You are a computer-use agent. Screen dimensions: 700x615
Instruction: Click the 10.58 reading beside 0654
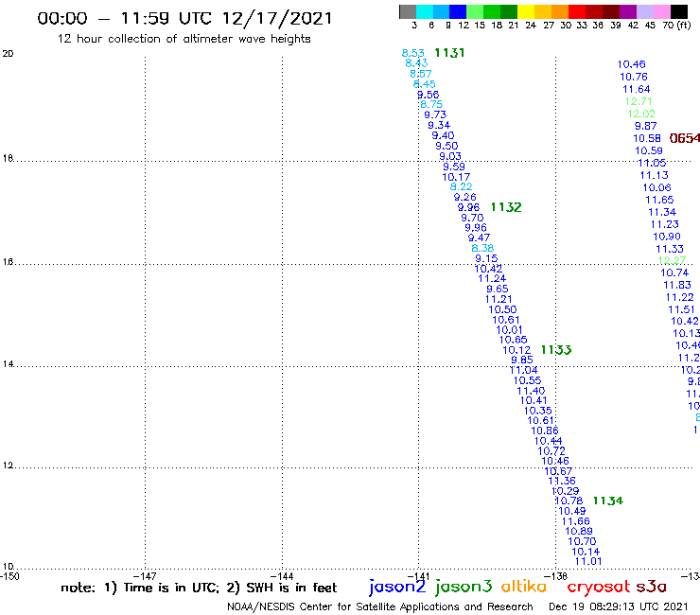pyautogui.click(x=647, y=138)
